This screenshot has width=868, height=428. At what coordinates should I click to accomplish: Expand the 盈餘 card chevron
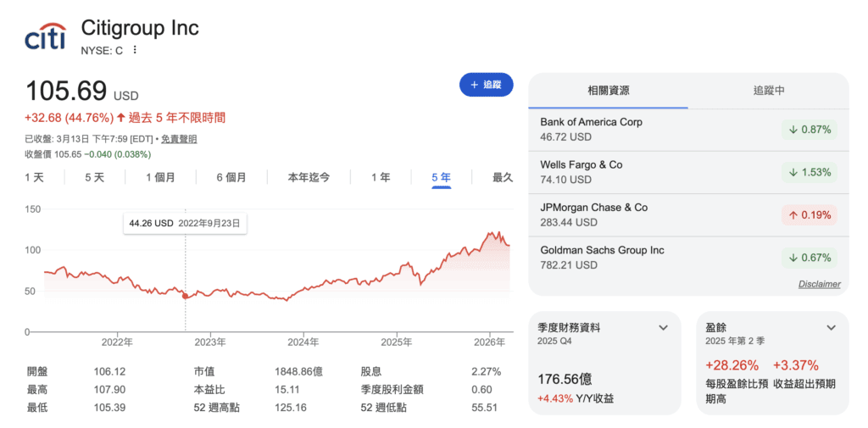click(831, 328)
